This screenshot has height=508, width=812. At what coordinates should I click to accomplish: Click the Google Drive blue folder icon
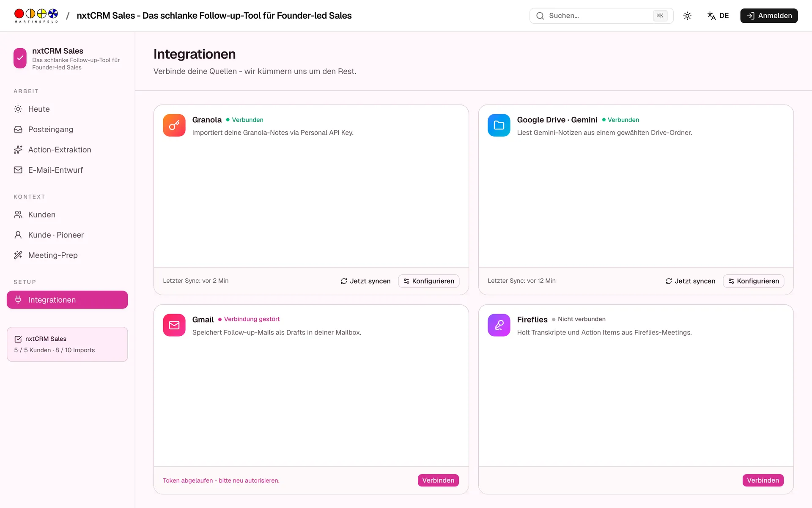point(499,125)
